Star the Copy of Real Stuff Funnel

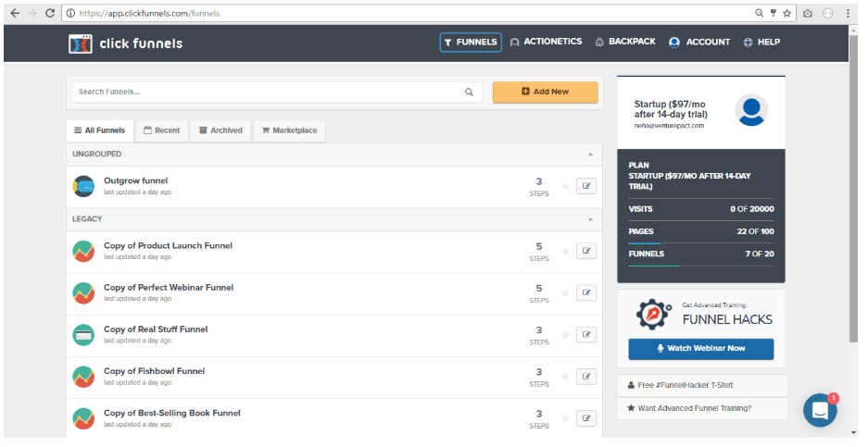[565, 335]
